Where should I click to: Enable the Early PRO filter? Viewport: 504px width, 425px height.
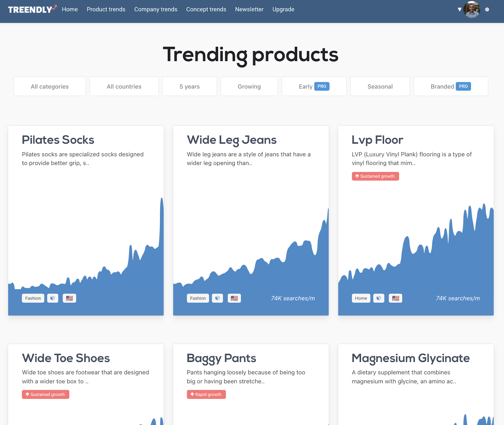coord(314,86)
